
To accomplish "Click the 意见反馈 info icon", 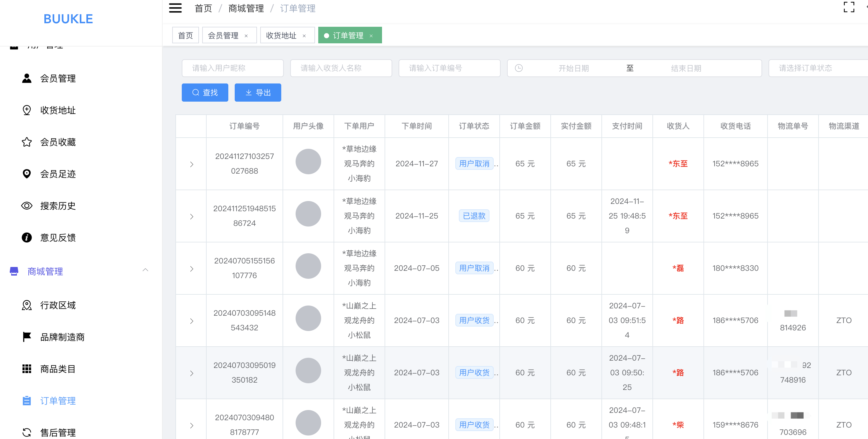I will [26, 237].
